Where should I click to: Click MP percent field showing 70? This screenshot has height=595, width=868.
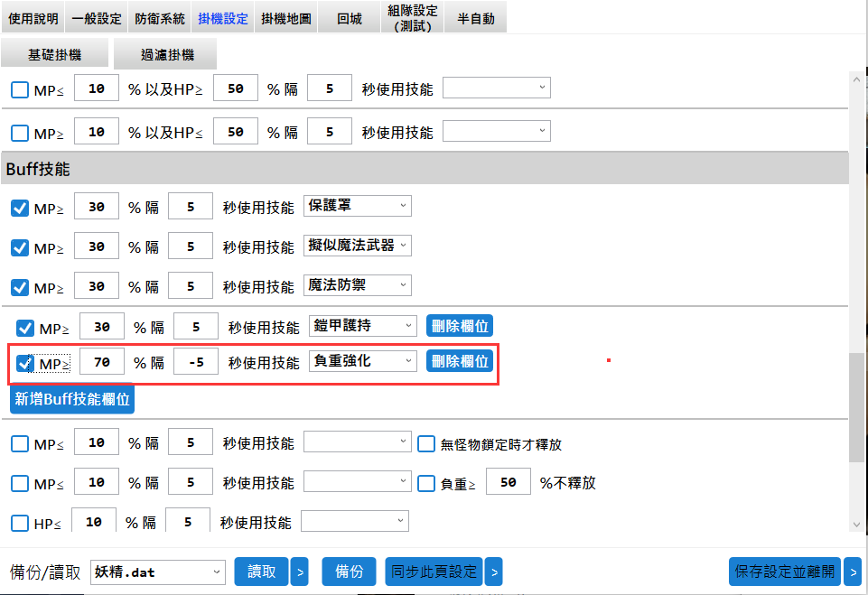pyautogui.click(x=102, y=361)
